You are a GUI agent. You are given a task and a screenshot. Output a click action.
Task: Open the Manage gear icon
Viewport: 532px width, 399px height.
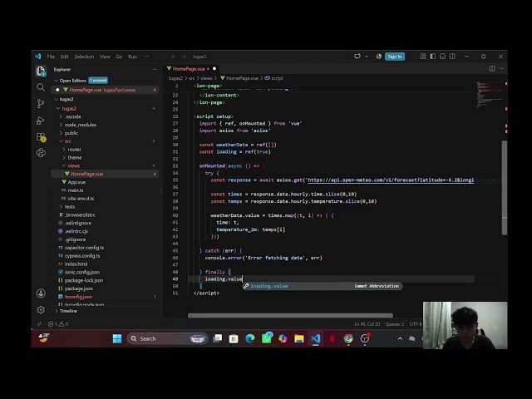tap(41, 310)
